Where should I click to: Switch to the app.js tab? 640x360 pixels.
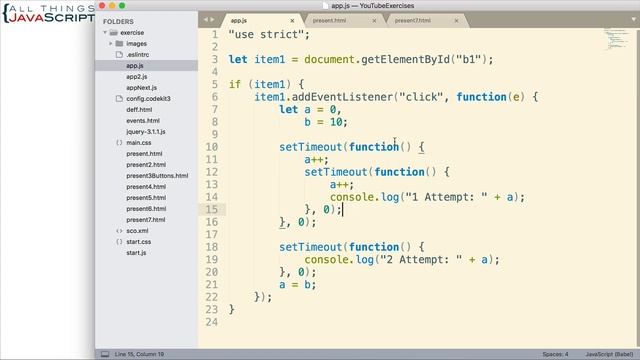click(x=238, y=20)
